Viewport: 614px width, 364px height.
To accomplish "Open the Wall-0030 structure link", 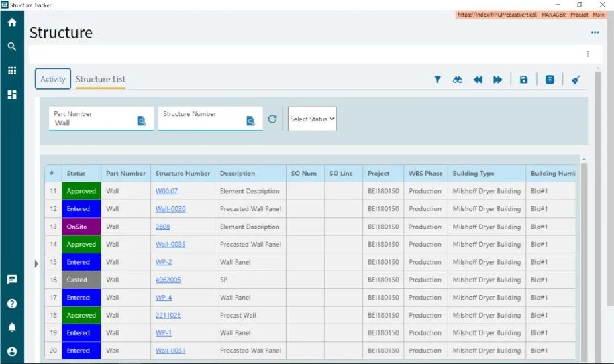I will pos(170,209).
